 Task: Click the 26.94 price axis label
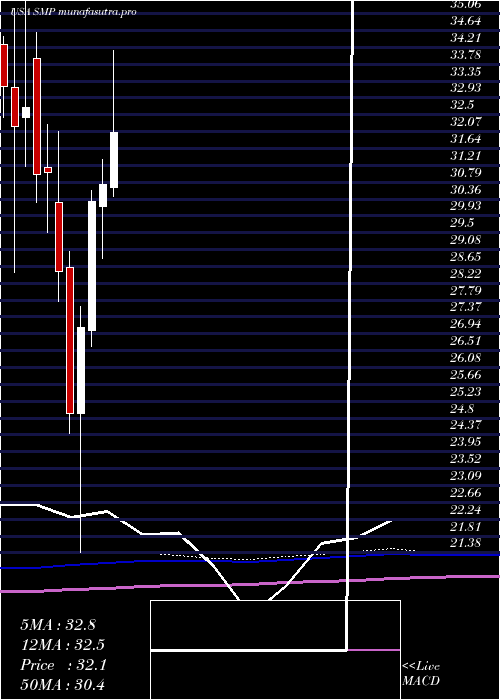click(x=466, y=325)
